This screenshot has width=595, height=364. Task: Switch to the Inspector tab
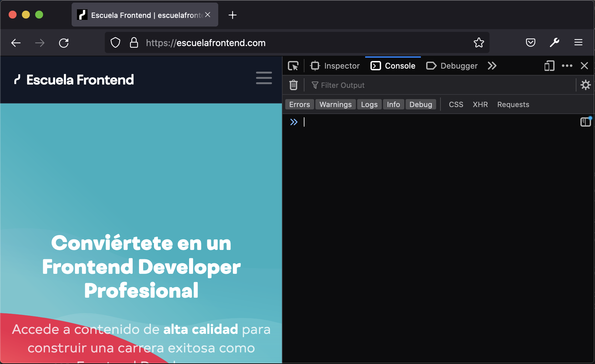tap(335, 66)
